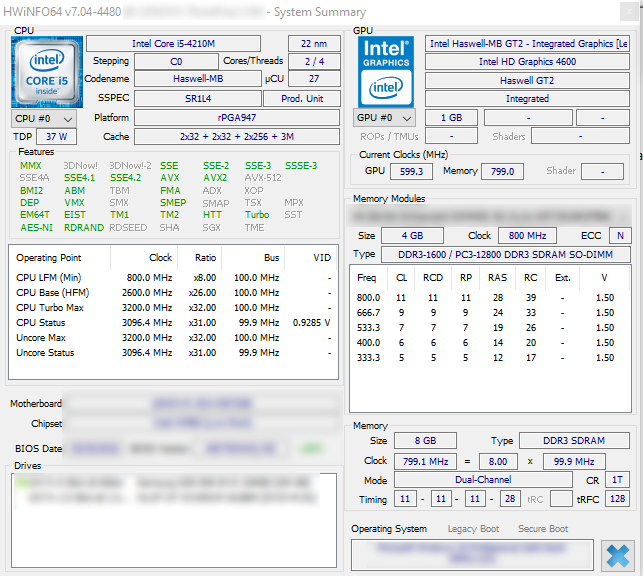The image size is (643, 576).
Task: Click the Turbo feature label
Action: pos(257,215)
